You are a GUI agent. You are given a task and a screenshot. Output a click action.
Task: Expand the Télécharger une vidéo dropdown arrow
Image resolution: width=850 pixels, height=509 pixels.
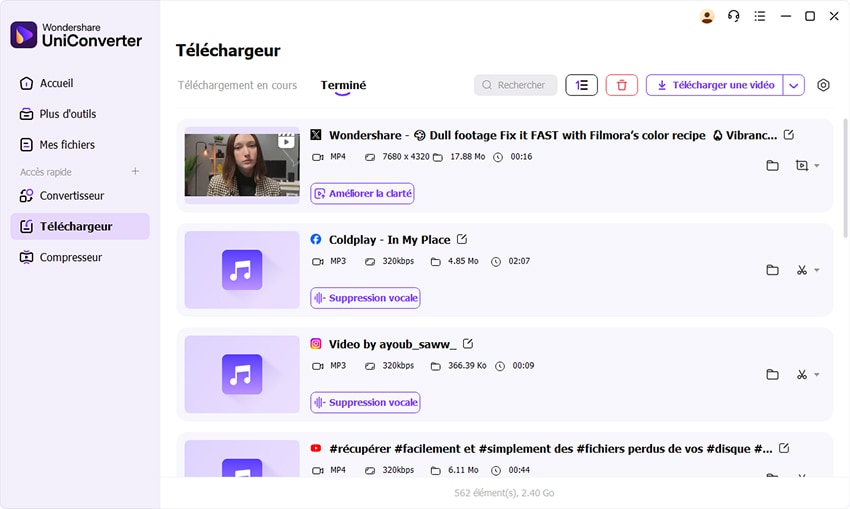pos(794,85)
